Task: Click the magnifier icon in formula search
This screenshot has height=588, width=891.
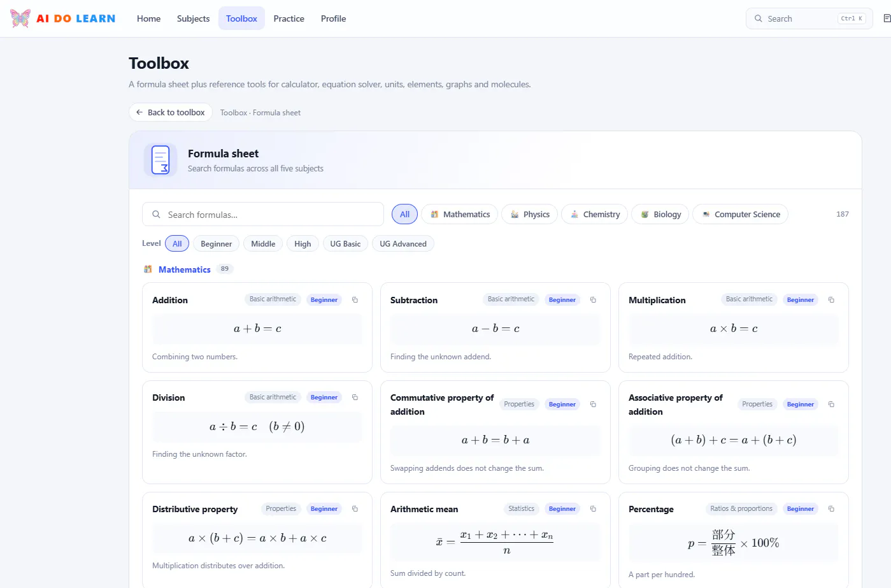Action: pos(156,215)
